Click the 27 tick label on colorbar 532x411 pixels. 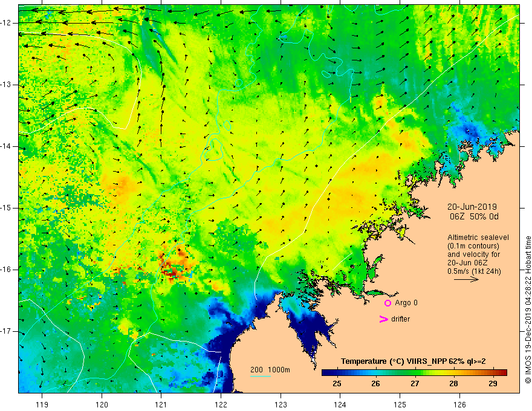[x=415, y=384]
